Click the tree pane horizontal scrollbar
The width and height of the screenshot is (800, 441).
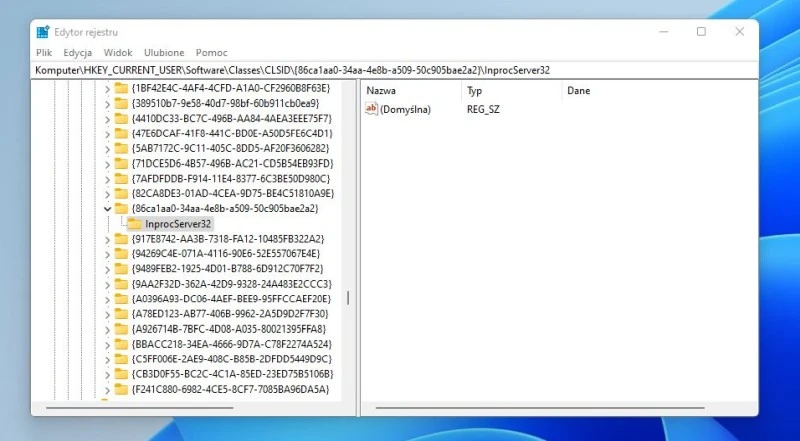point(139,408)
